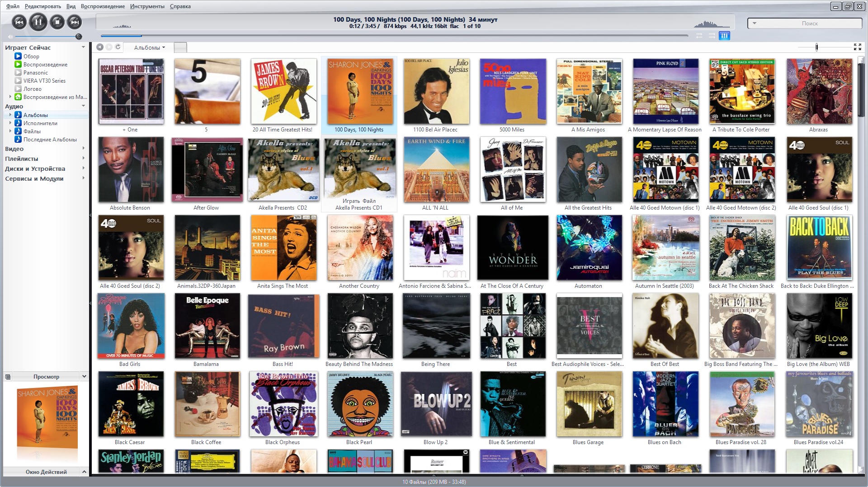
Task: Go forward in library navigation
Action: coord(109,47)
